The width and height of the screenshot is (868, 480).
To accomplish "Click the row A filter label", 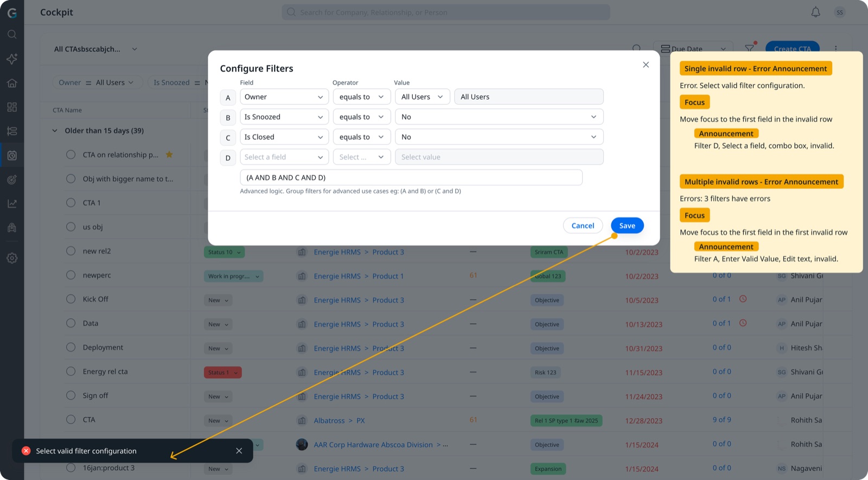I will coord(228,98).
